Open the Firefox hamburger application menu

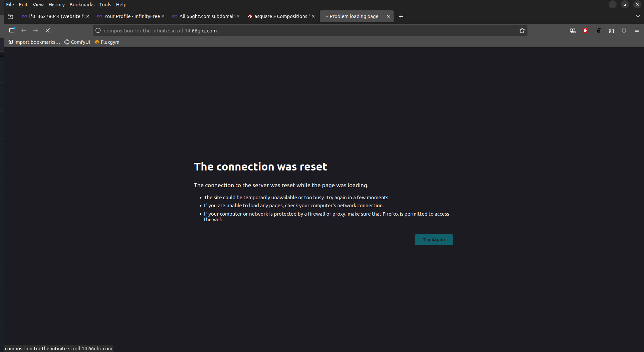(636, 30)
